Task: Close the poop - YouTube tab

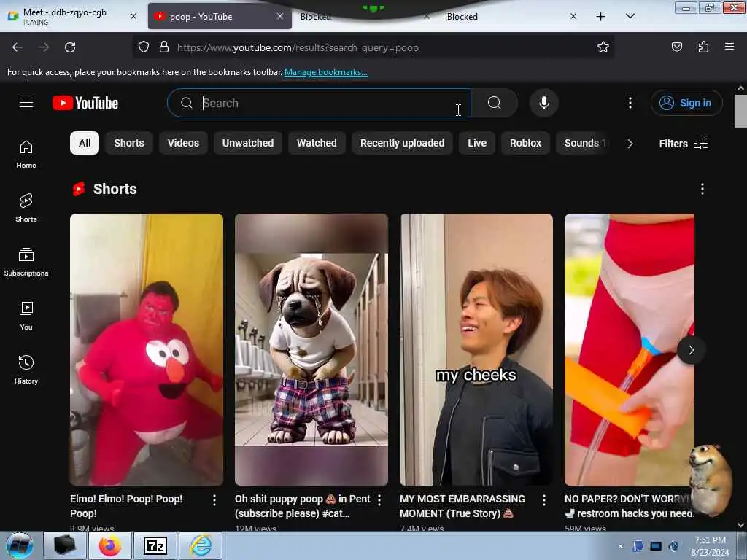Action: pyautogui.click(x=280, y=16)
